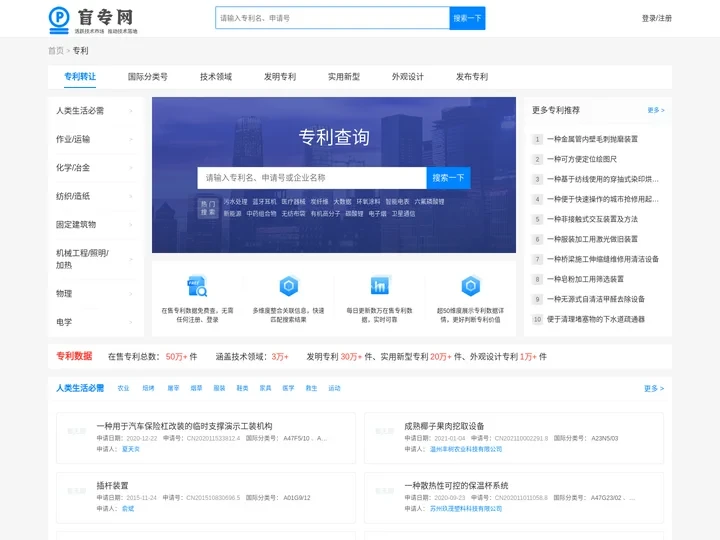Click the 服装 subcategory link
The width and height of the screenshot is (720, 540).
(219, 388)
